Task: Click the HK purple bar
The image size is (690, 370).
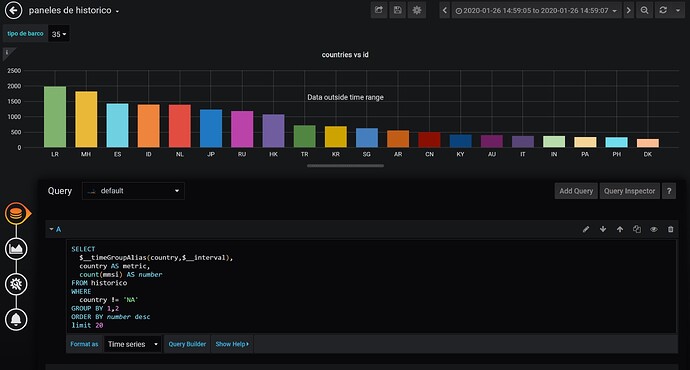Action: point(273,131)
